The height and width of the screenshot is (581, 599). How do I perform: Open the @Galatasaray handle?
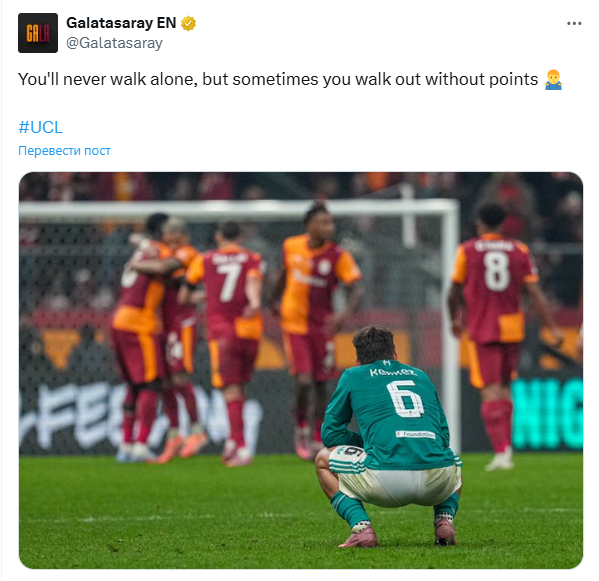click(114, 43)
